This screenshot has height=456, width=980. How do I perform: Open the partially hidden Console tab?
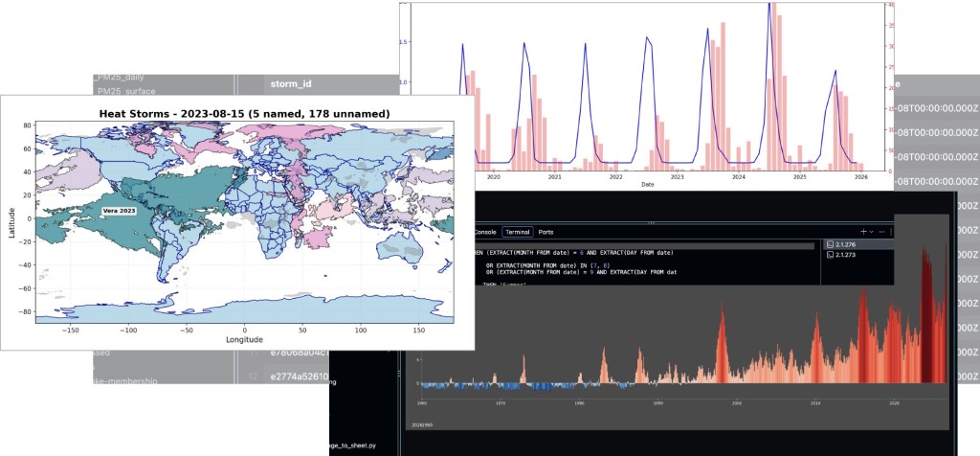coord(485,232)
